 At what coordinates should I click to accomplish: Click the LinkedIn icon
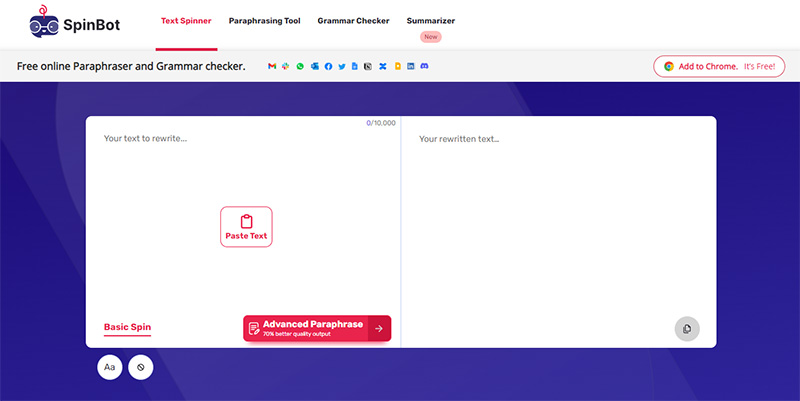click(411, 66)
